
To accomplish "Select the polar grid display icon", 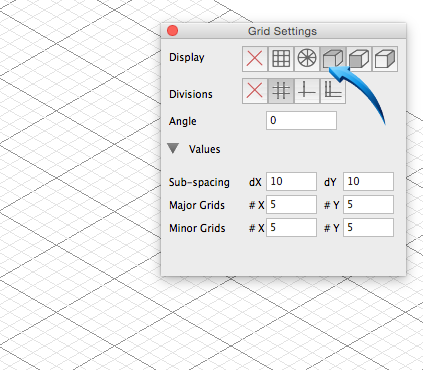I will (x=307, y=59).
